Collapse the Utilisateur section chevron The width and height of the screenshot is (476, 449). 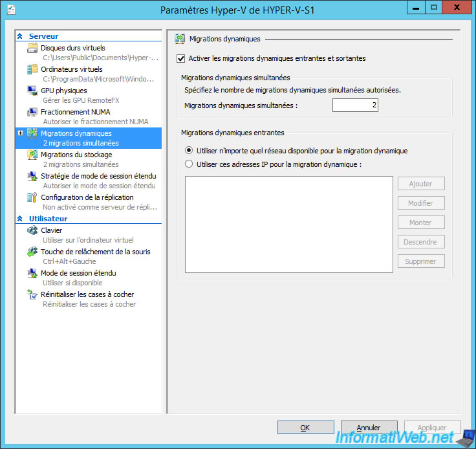tap(20, 219)
